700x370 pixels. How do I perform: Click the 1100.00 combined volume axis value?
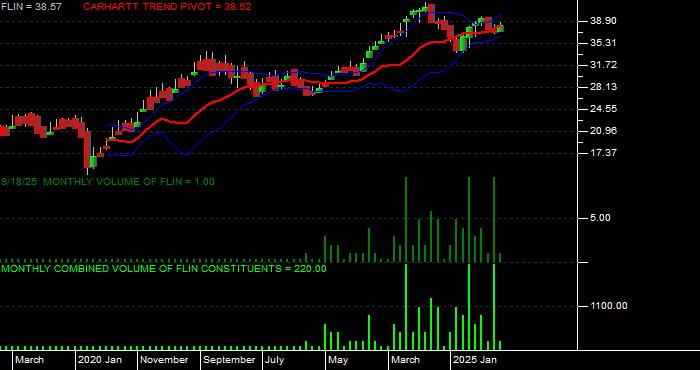tap(609, 306)
